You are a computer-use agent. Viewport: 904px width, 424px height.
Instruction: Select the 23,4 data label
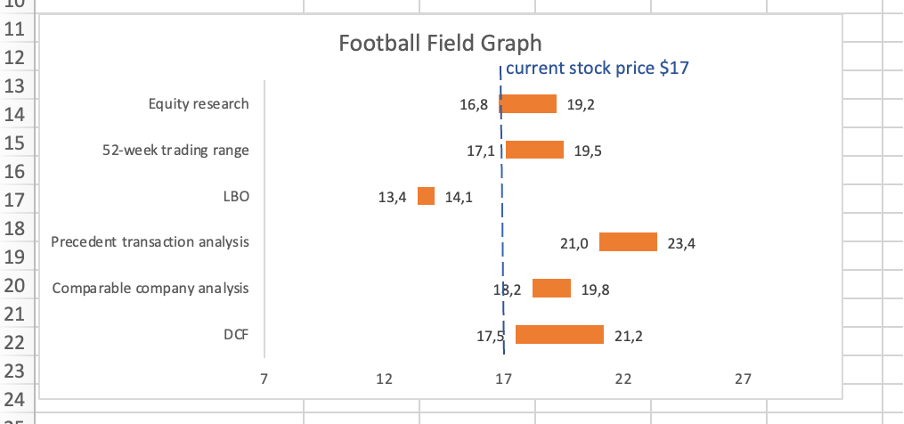tap(681, 243)
